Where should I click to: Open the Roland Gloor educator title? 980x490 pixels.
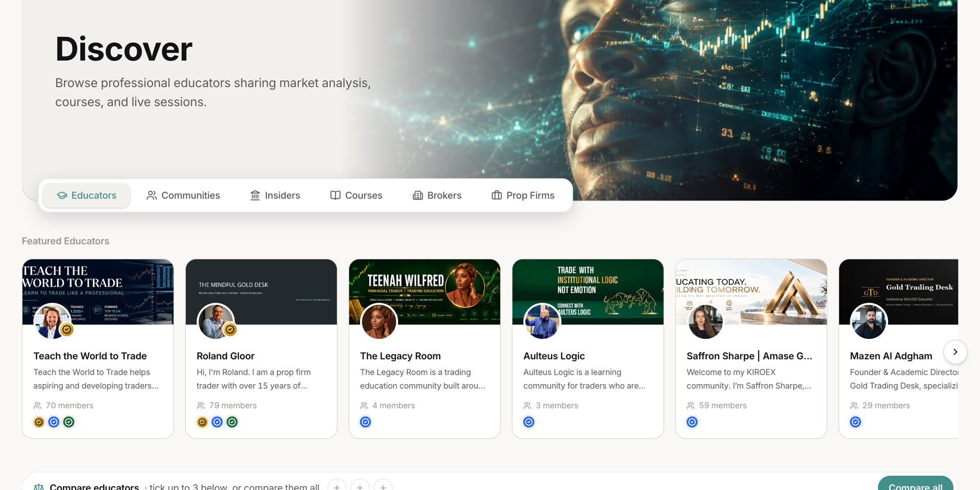[225, 356]
